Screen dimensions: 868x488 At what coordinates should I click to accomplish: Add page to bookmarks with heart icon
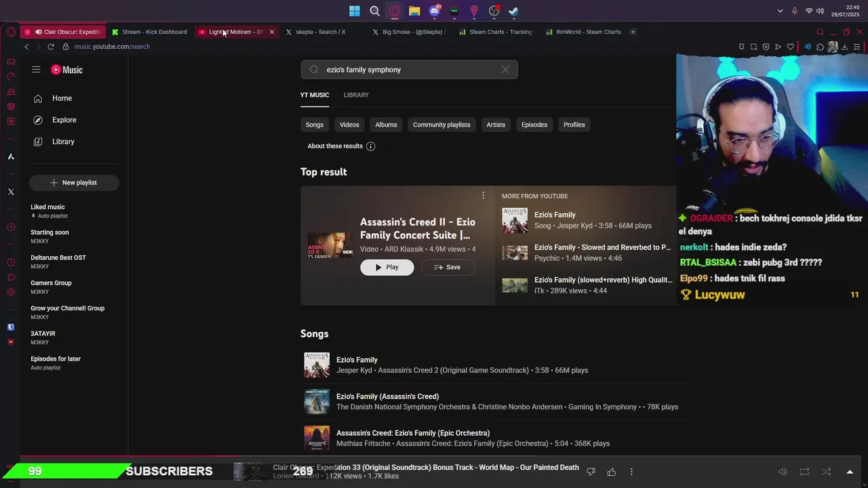click(790, 47)
